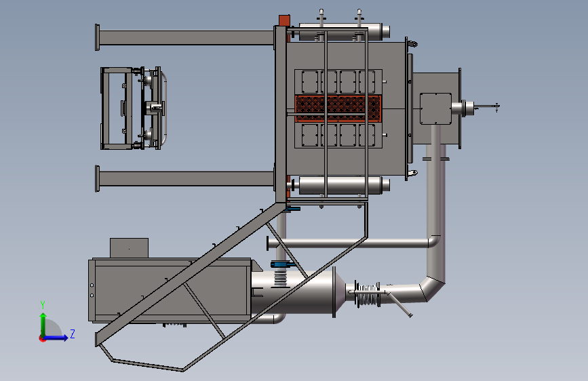Select the bellows expansion joint near the elbow

coord(368,295)
